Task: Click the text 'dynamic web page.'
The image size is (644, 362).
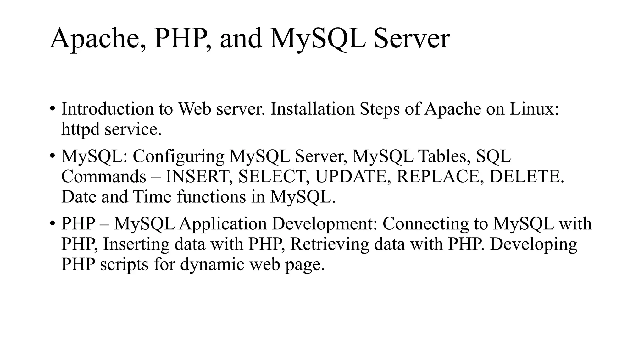Action: 252,264
